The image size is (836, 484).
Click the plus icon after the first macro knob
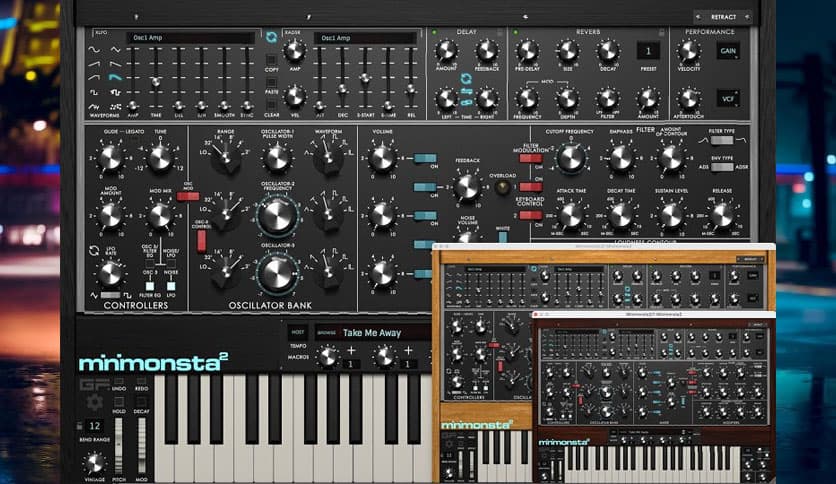[351, 350]
